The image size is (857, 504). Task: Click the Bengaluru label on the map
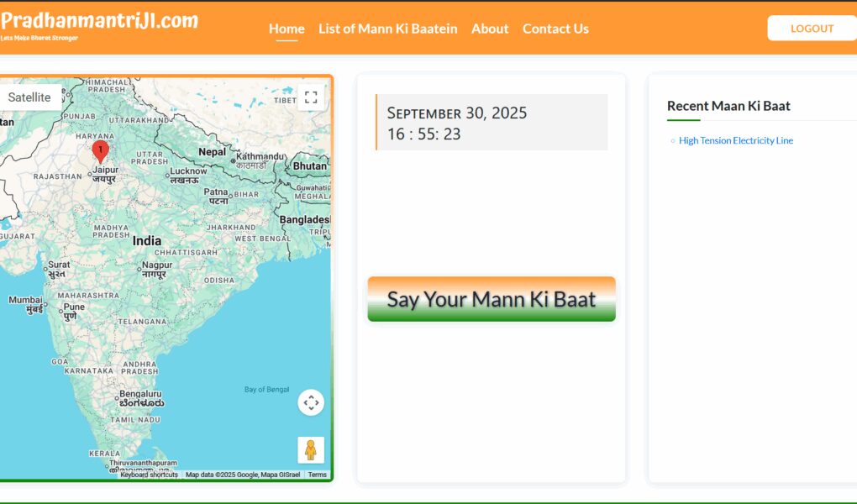tap(140, 394)
